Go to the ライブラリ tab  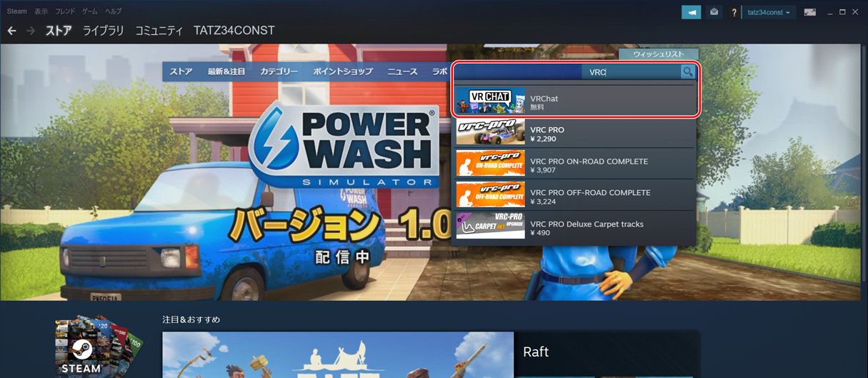(103, 31)
